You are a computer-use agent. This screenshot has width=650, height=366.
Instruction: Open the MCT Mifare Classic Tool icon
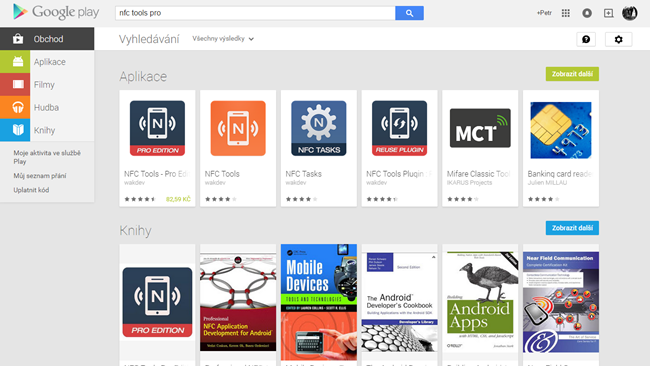pos(480,128)
